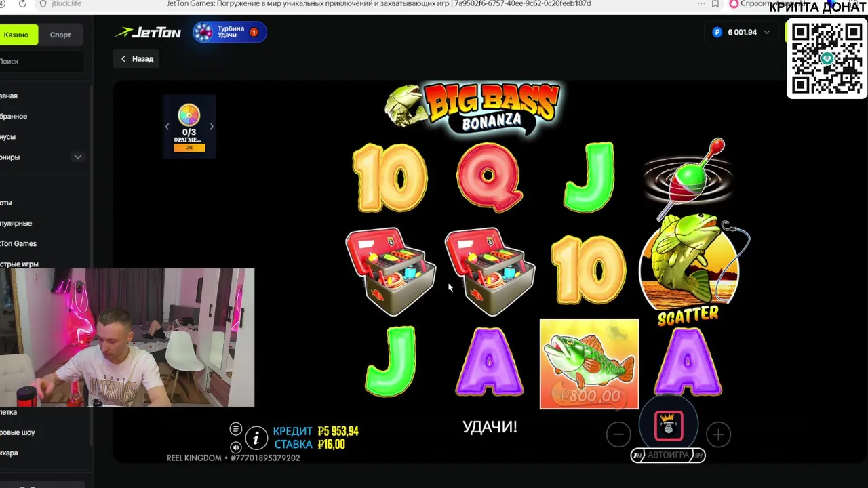Click the Big Bass Bonanza logo
This screenshot has height=488, width=868.
pos(473,108)
